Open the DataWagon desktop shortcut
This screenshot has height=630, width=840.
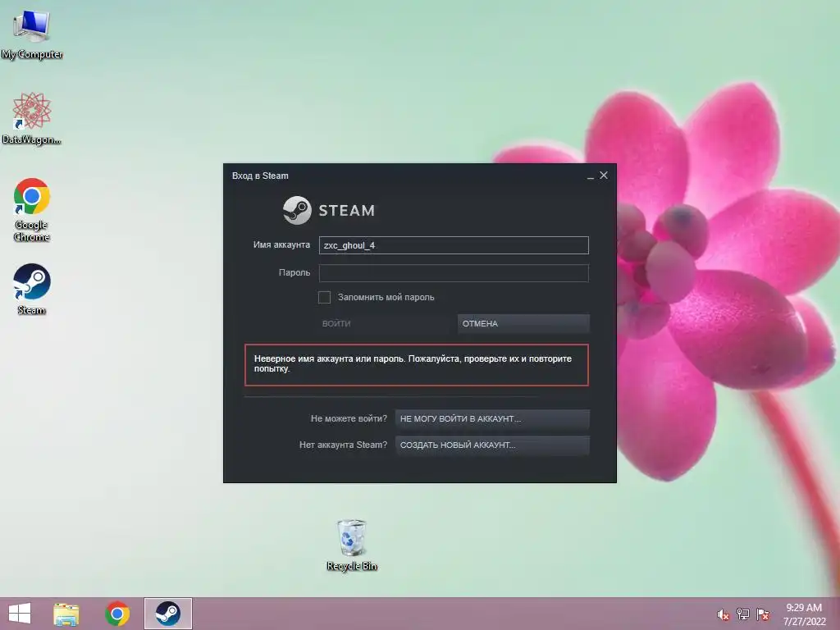32,118
